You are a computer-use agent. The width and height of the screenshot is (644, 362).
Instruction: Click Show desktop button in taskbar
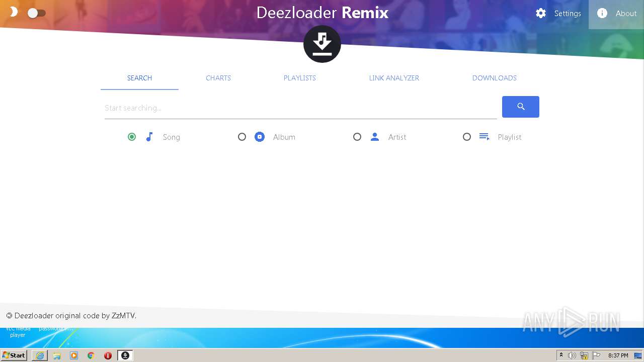(638, 355)
